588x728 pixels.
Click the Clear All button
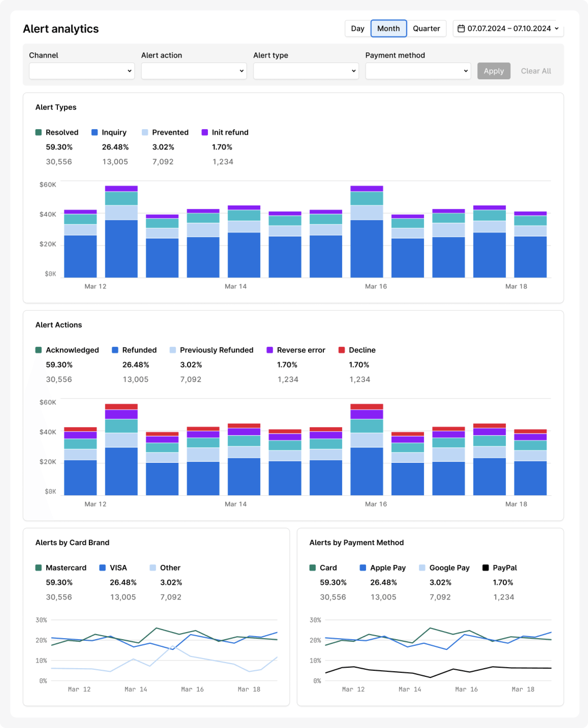[x=536, y=71]
